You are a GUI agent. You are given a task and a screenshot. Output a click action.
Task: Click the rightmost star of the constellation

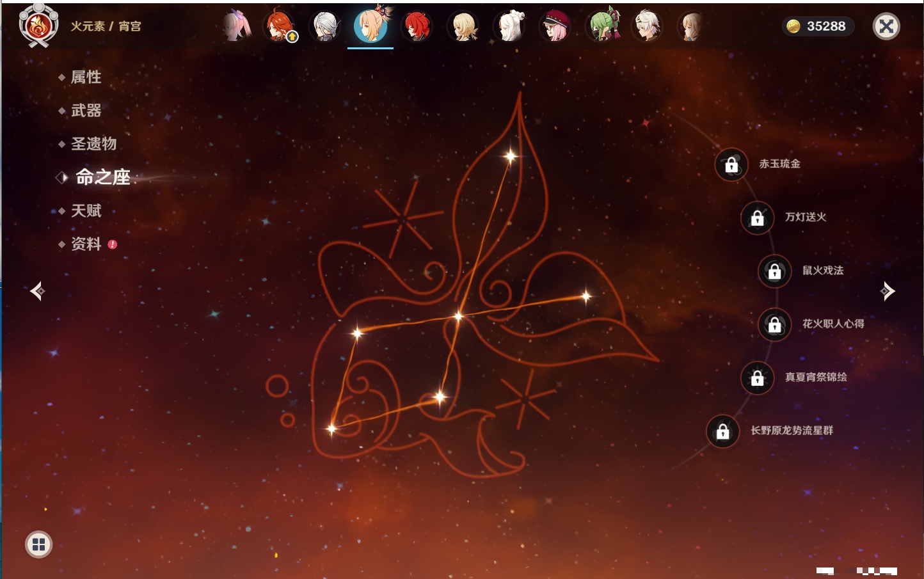pyautogui.click(x=585, y=296)
